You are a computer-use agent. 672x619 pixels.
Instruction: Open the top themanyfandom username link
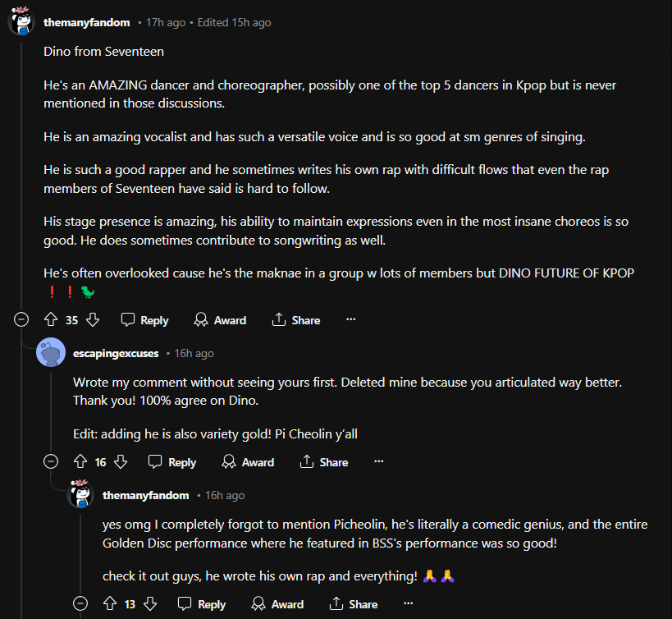[x=86, y=22]
